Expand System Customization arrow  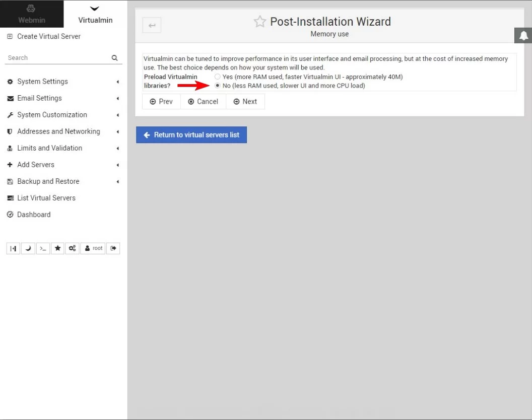click(118, 115)
